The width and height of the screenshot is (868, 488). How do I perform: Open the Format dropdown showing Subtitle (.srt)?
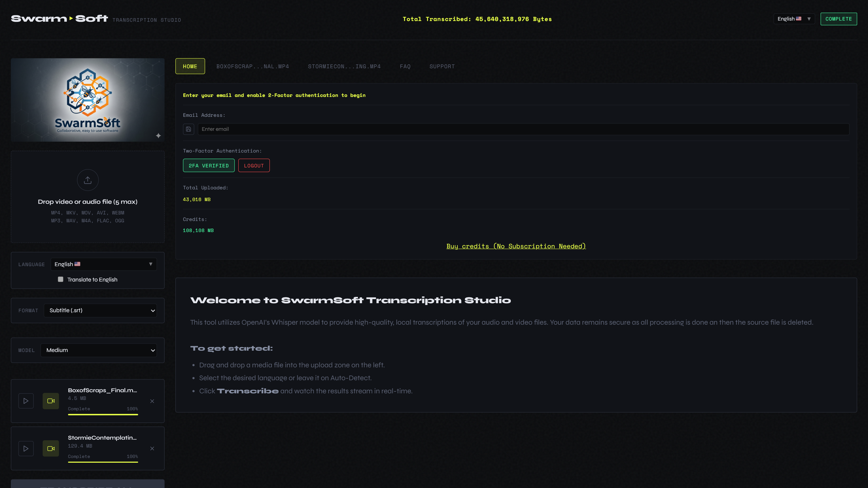[x=100, y=310]
